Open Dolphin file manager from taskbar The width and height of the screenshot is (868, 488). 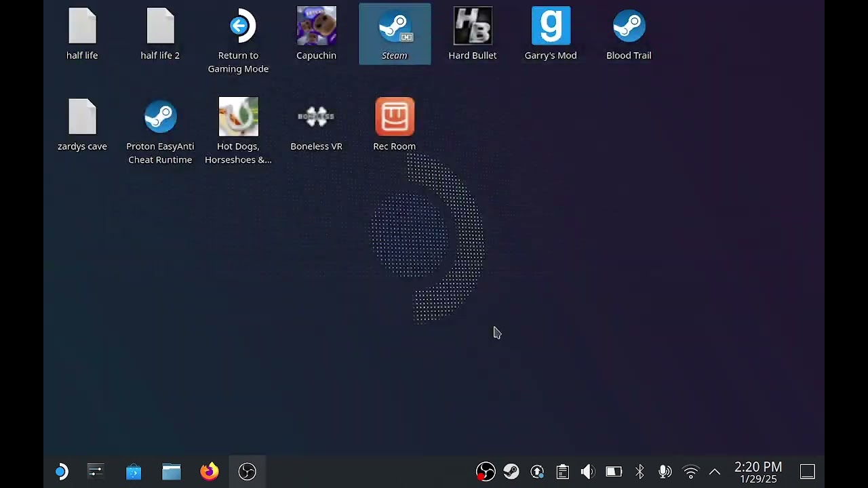click(172, 472)
